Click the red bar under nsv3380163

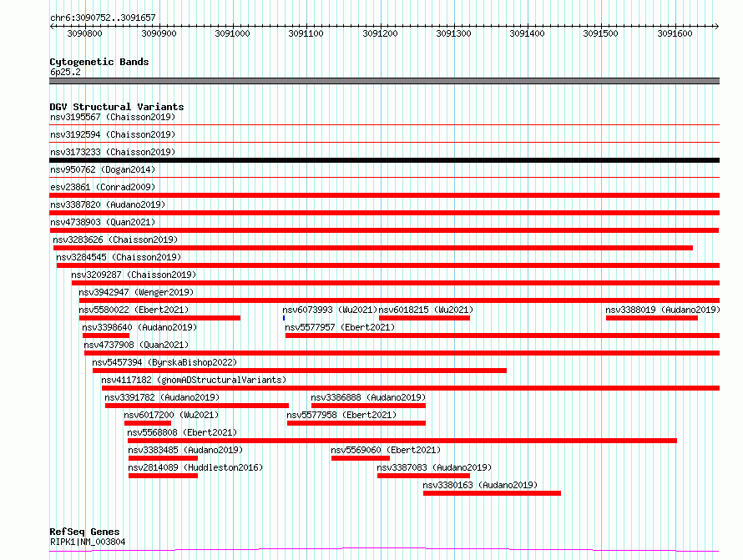(x=492, y=493)
